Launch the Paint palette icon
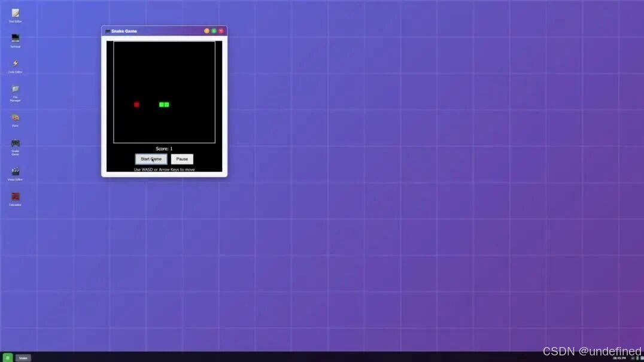644x362 pixels. point(15,120)
